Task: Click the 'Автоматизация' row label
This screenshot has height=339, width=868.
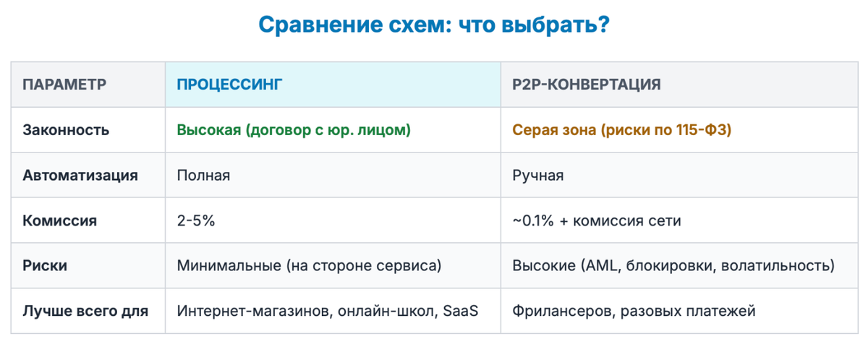Action: click(80, 175)
